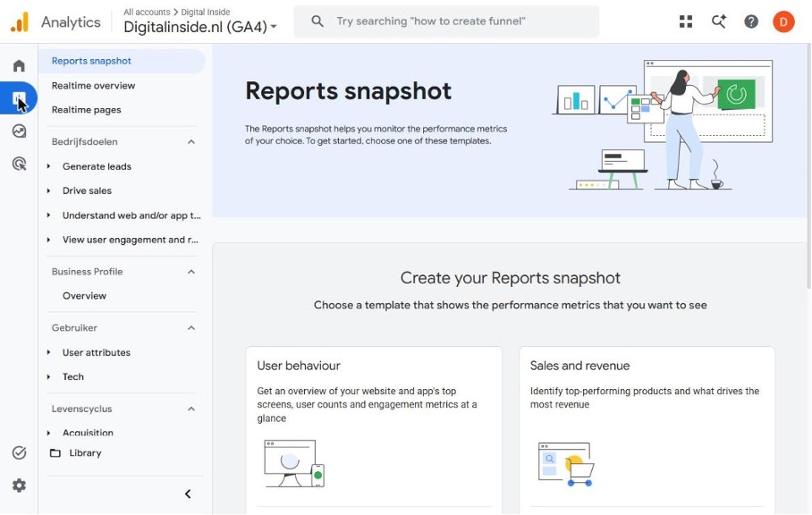Collapse the reports navigation with the arrow
812x515 pixels.
(188, 494)
